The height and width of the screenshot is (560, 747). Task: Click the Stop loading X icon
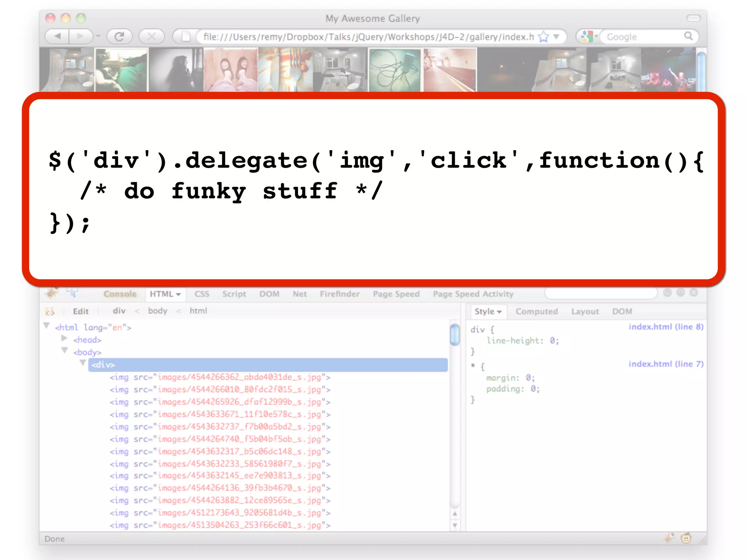152,36
